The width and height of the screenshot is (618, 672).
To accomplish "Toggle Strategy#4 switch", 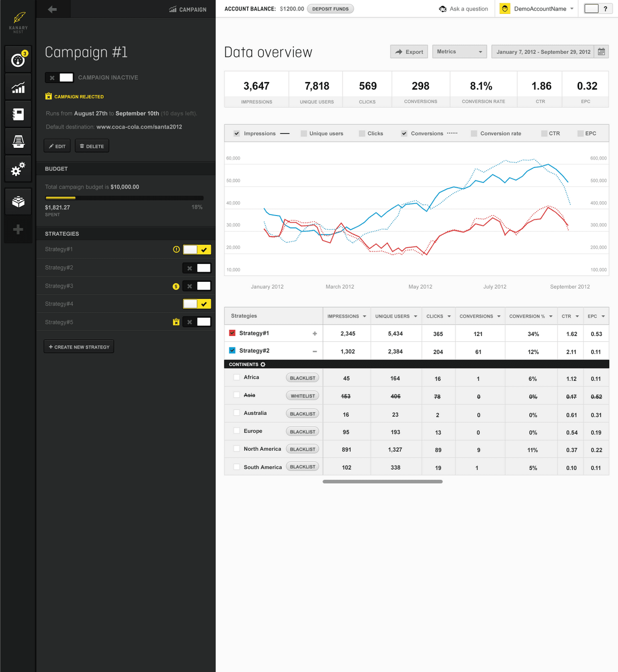I will click(197, 304).
